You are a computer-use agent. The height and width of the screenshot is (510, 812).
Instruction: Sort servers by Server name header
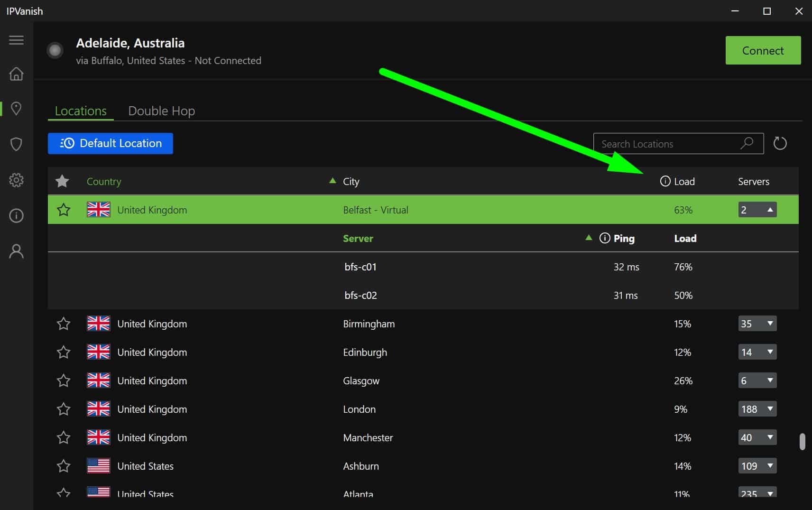[x=358, y=238]
